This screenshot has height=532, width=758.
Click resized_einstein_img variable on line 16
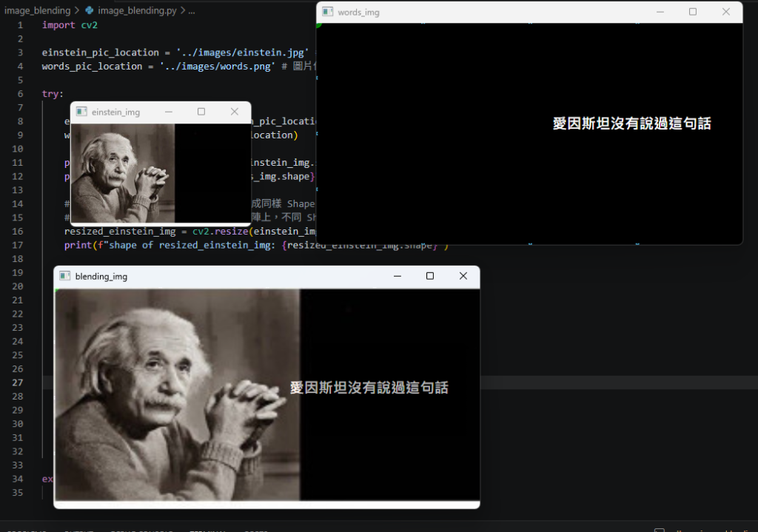coord(120,232)
